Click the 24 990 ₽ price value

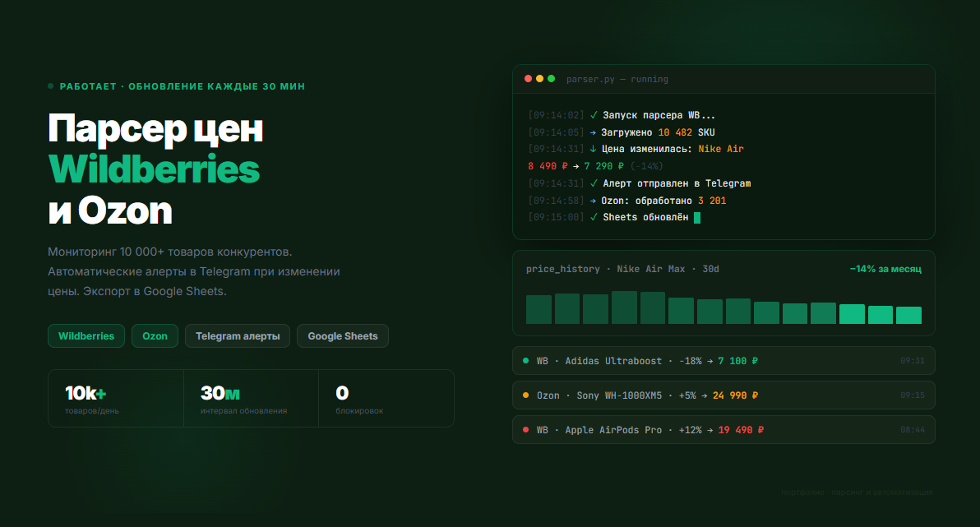(735, 395)
